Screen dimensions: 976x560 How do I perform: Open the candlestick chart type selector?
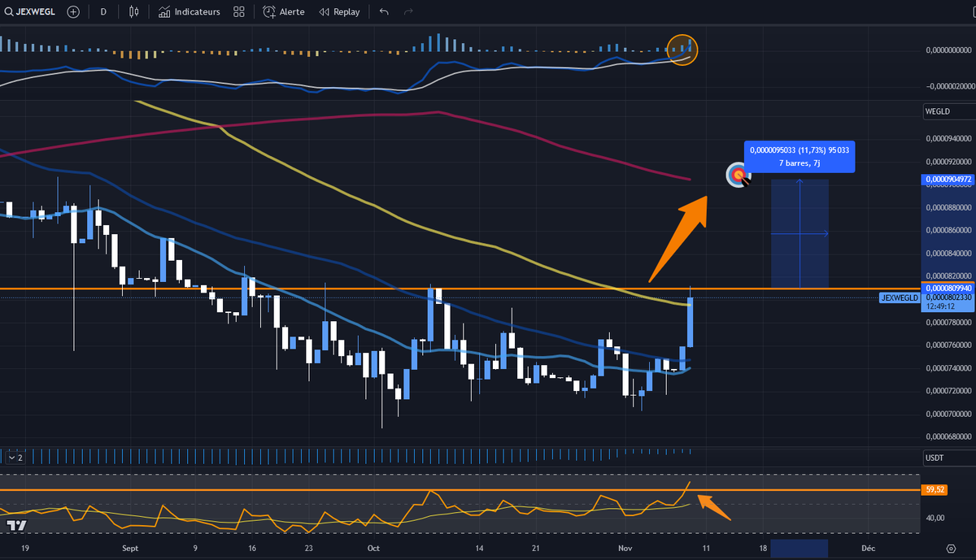pos(135,12)
